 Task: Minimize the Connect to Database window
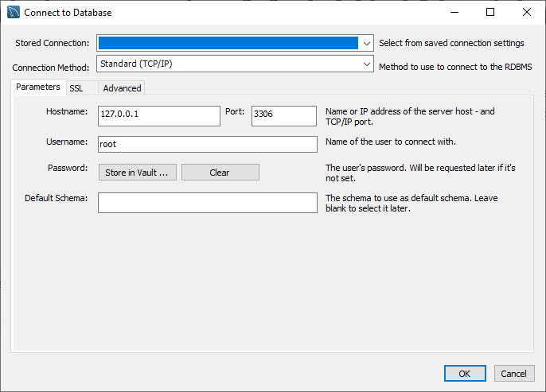tap(454, 12)
